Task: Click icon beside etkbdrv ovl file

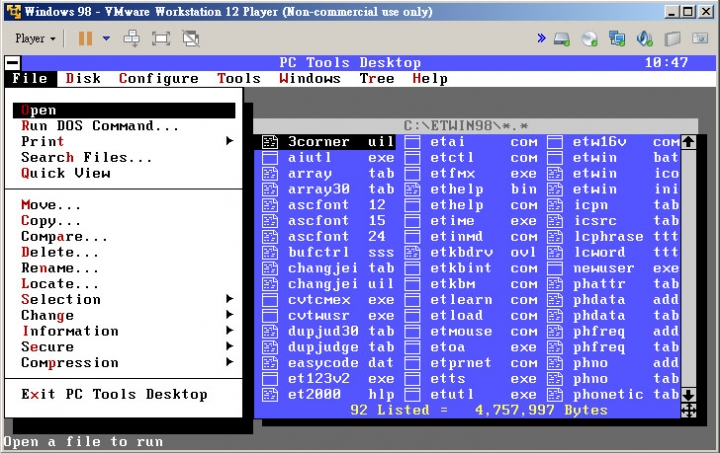Action: (x=412, y=252)
